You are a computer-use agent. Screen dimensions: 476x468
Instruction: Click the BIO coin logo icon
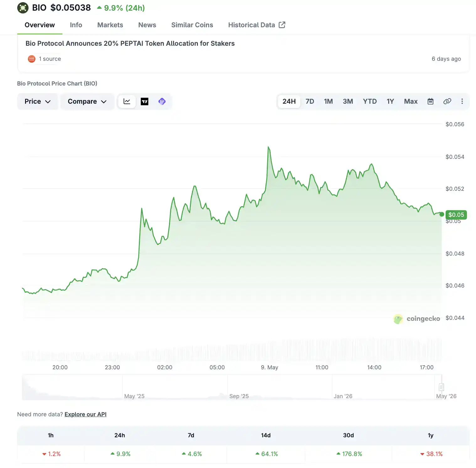tap(23, 8)
